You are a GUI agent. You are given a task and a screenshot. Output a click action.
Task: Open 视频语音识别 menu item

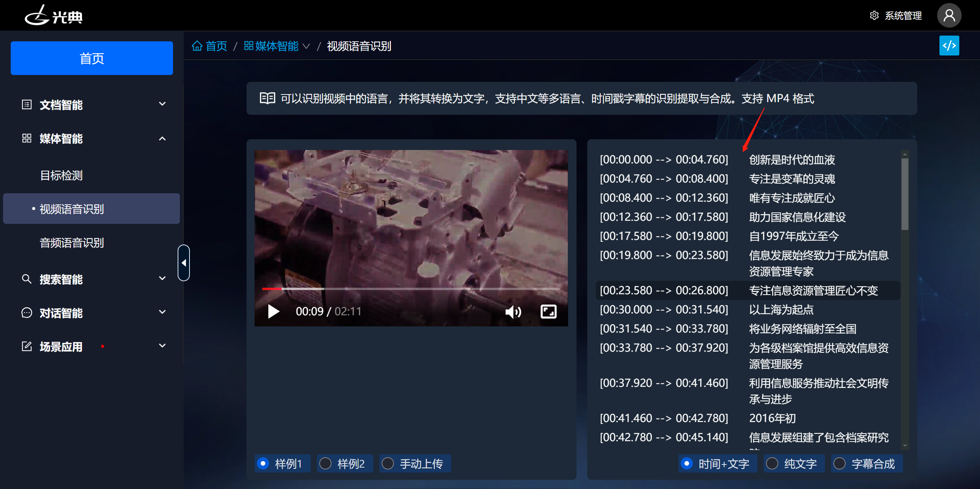click(x=91, y=209)
